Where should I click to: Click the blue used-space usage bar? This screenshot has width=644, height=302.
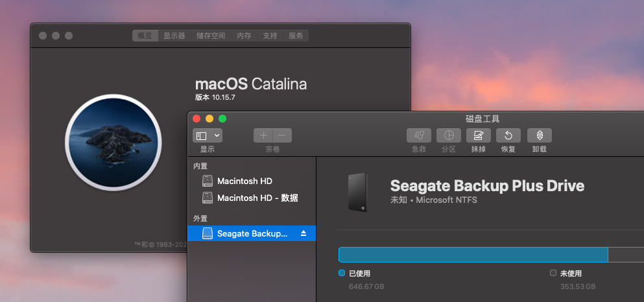(473, 254)
